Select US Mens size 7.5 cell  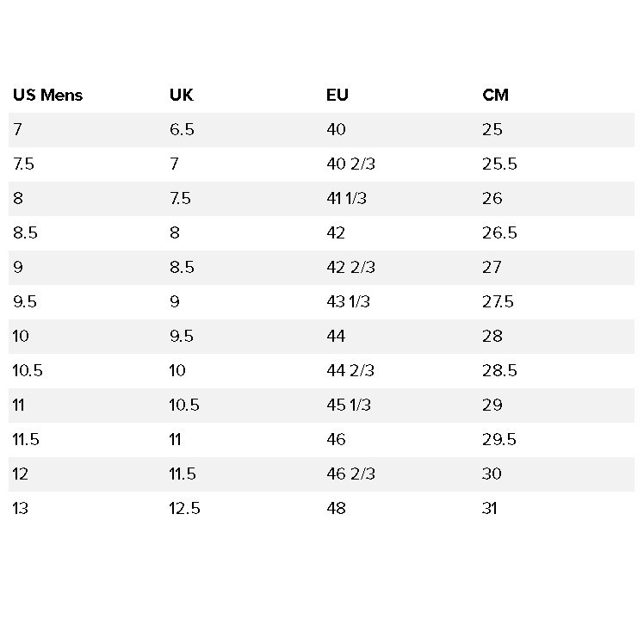(23, 164)
